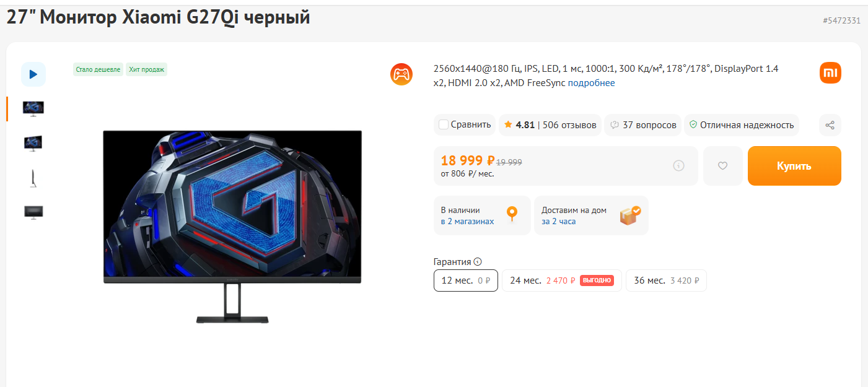Select the rear-view monitor thumbnail
The height and width of the screenshot is (387, 868).
click(x=33, y=212)
